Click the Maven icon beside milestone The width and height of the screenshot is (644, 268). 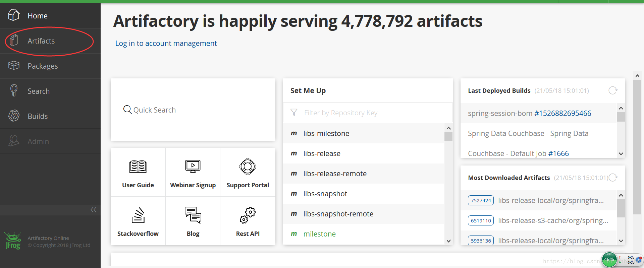point(294,234)
